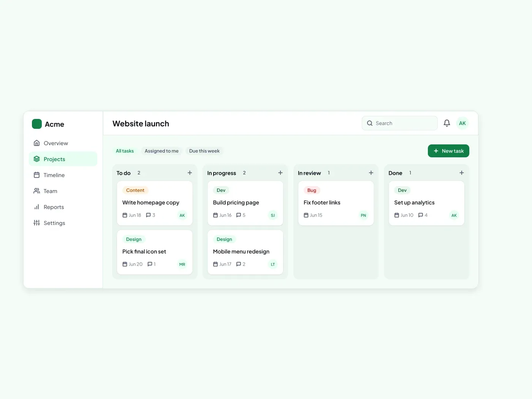532x399 pixels.
Task: Click the Bug tag label
Action: coord(312,190)
